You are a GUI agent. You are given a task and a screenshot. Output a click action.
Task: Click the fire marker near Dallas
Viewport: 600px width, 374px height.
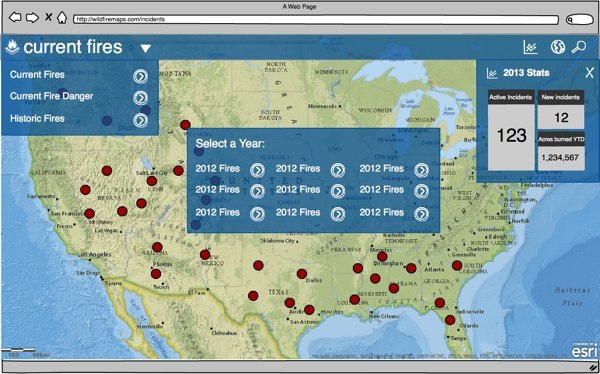[302, 274]
